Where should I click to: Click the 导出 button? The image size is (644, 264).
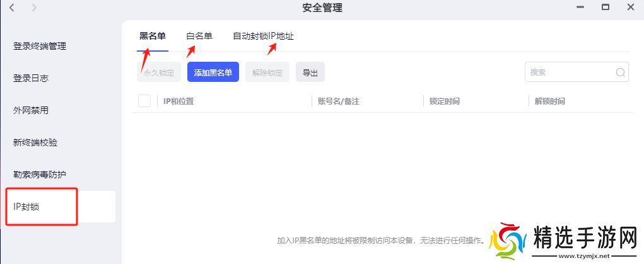(310, 72)
